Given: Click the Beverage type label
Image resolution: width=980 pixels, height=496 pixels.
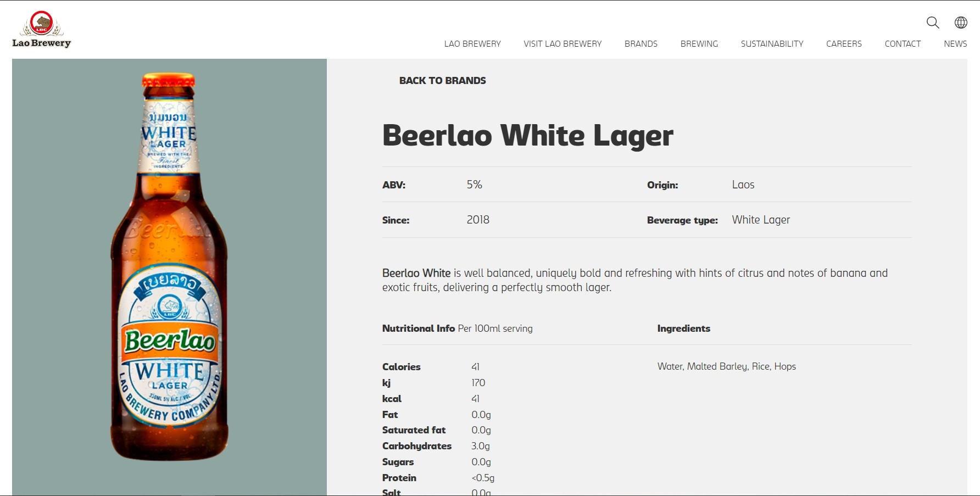Looking at the screenshot, I should (682, 221).
